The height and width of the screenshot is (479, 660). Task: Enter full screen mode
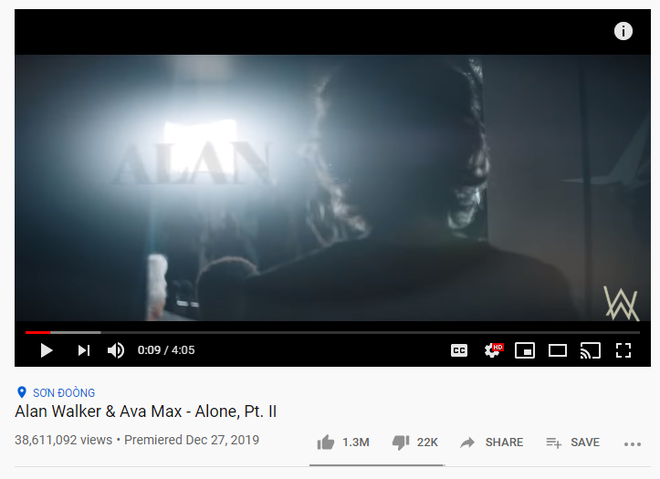(623, 350)
